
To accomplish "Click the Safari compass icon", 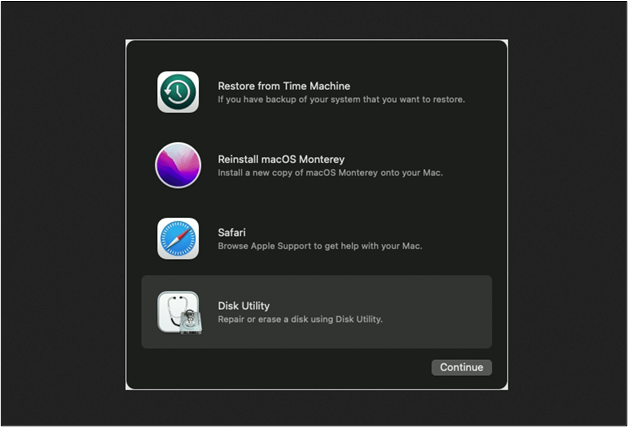I will pos(178,239).
